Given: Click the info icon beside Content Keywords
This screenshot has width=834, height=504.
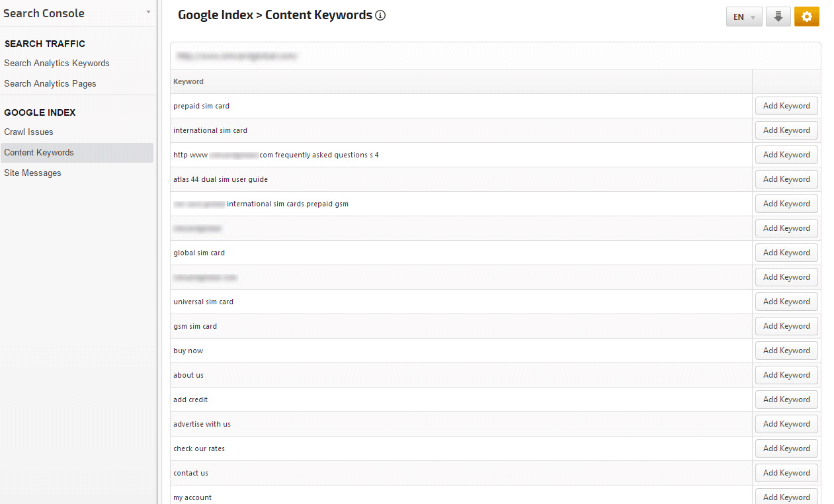Looking at the screenshot, I should (380, 15).
